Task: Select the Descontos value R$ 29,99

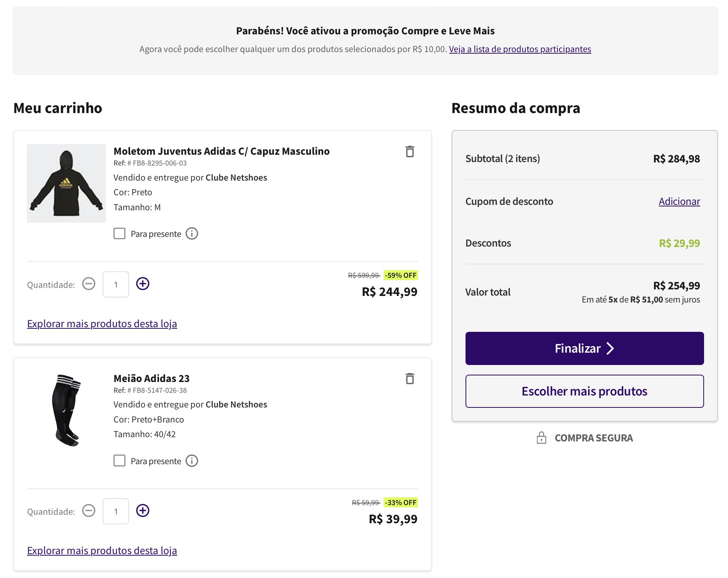Action: [x=679, y=243]
